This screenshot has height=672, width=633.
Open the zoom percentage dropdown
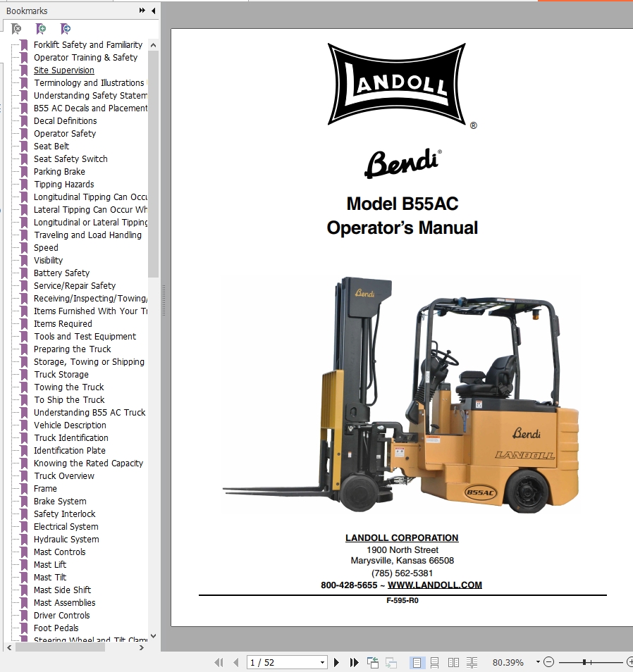click(x=538, y=662)
